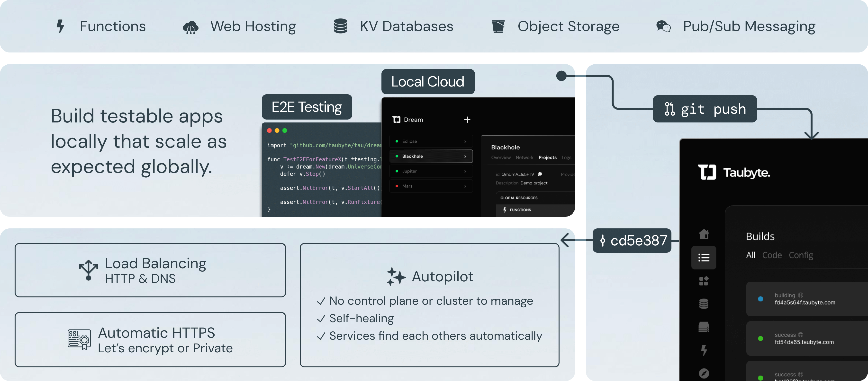
Task: Open the home icon in Taubyte sidebar
Action: tap(704, 234)
